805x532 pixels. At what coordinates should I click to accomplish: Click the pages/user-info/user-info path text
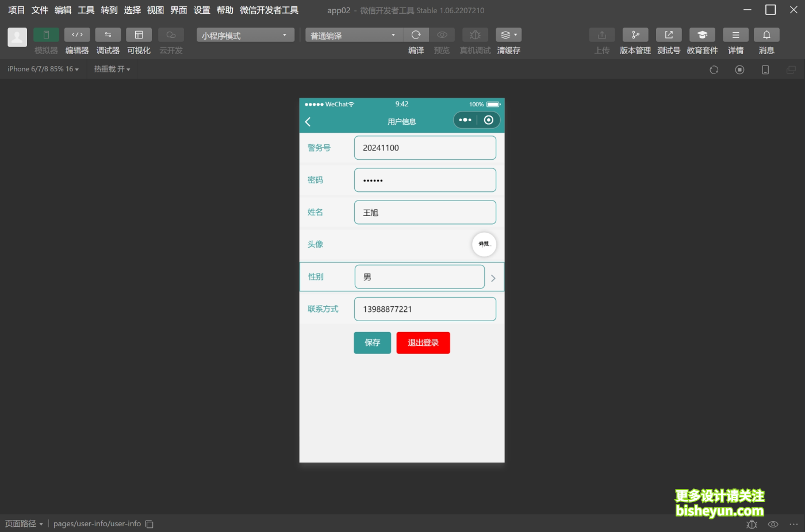97,524
